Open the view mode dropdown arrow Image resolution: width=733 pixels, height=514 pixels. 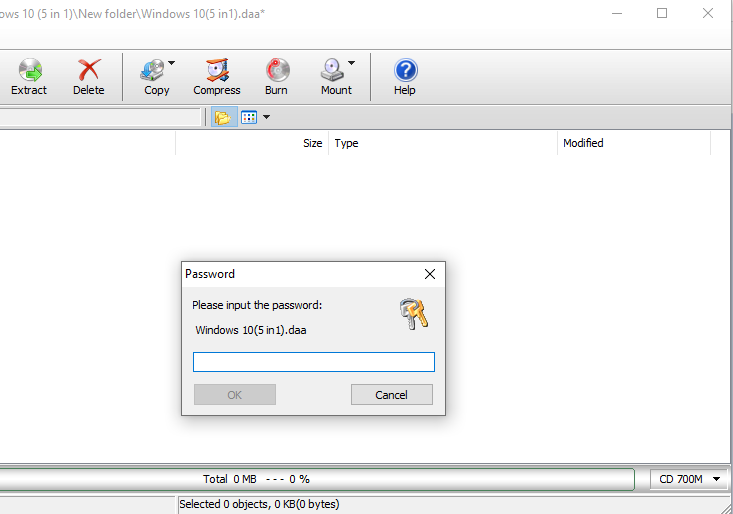(x=266, y=117)
